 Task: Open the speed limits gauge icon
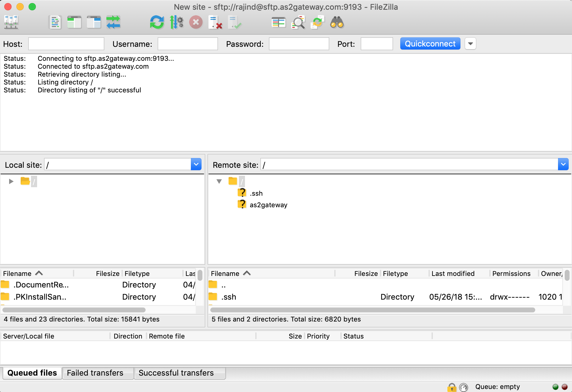[463, 387]
